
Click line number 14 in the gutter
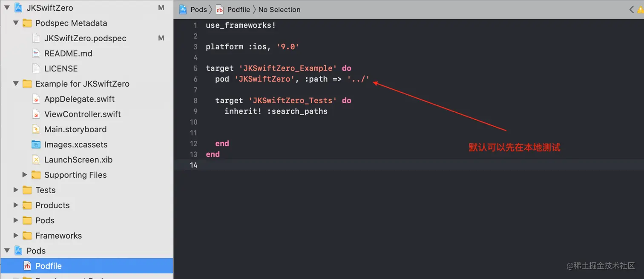click(194, 165)
